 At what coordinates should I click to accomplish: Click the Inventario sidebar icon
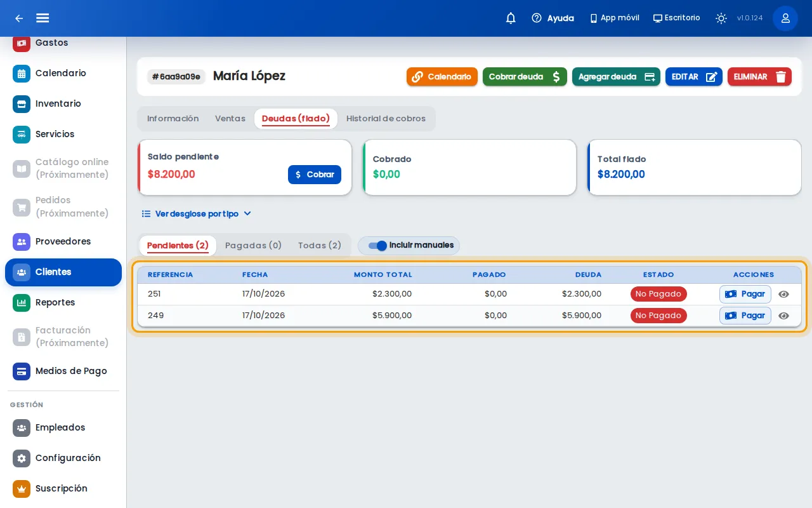(22, 104)
